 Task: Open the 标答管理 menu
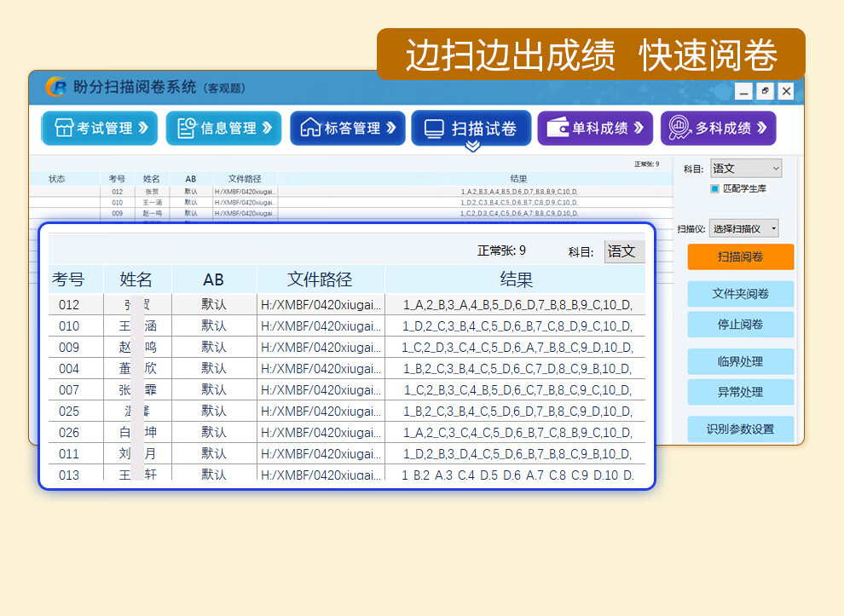click(347, 128)
